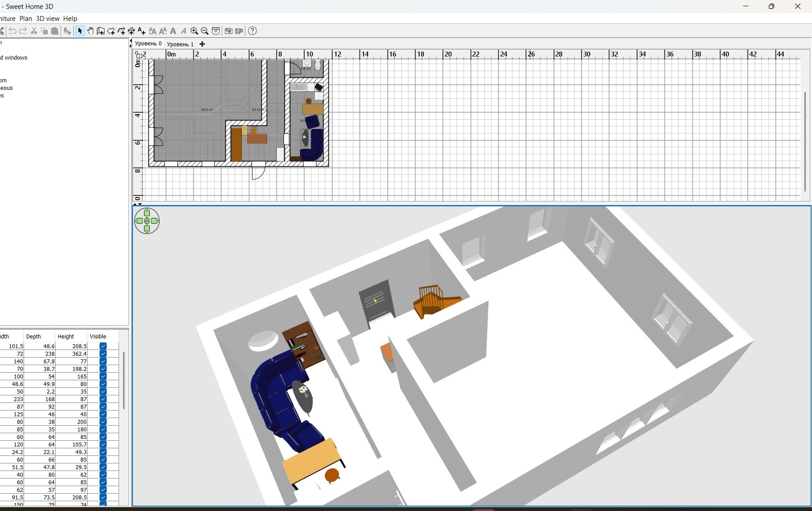Switch to the Уровень 1 tab
The width and height of the screenshot is (812, 511).
pos(180,44)
